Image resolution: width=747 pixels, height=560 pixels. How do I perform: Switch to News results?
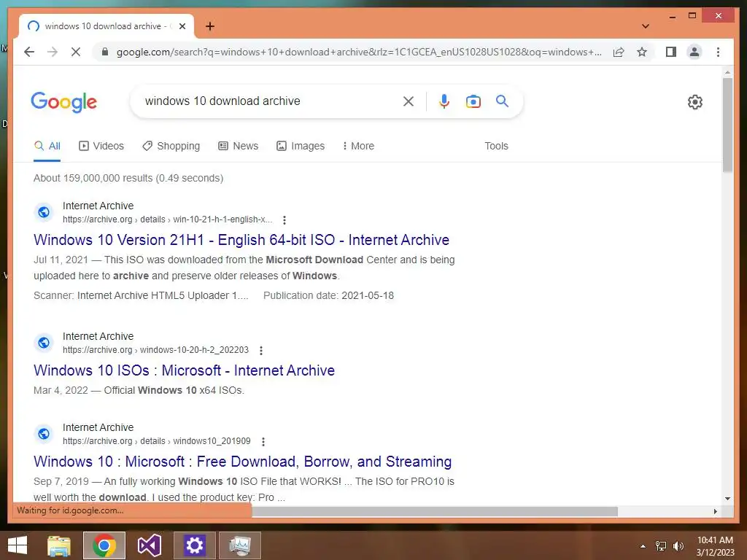click(x=239, y=146)
